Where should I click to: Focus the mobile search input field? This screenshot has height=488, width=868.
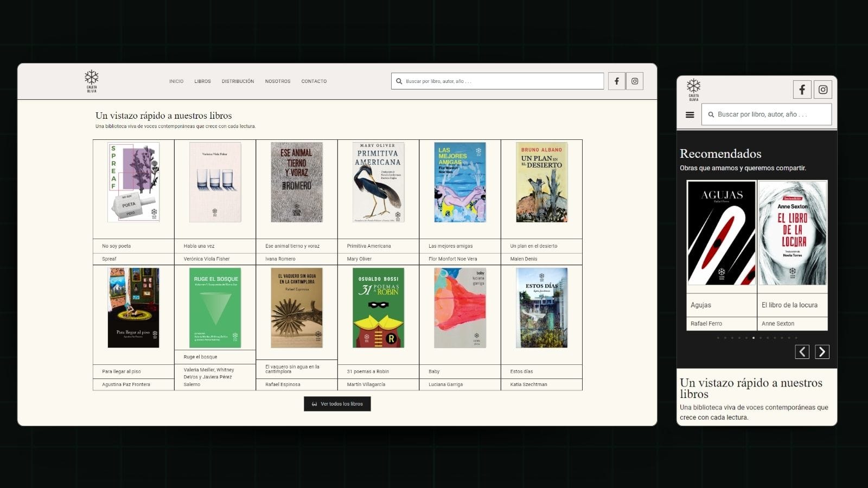tap(770, 115)
